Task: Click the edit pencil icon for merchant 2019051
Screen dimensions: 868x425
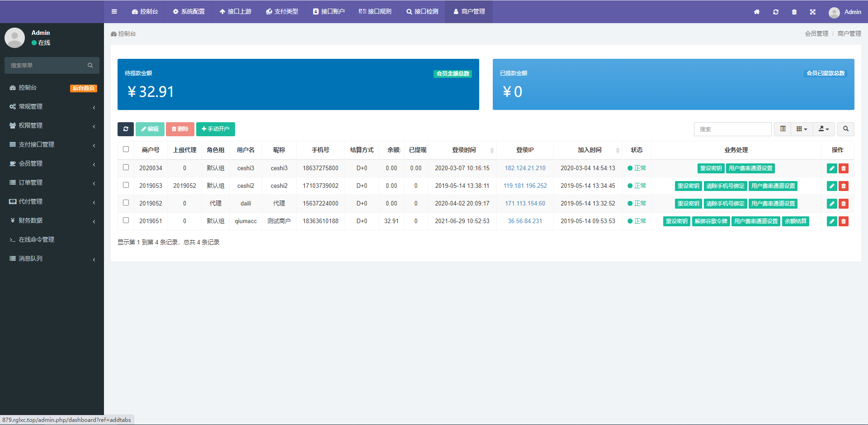Action: (x=831, y=221)
